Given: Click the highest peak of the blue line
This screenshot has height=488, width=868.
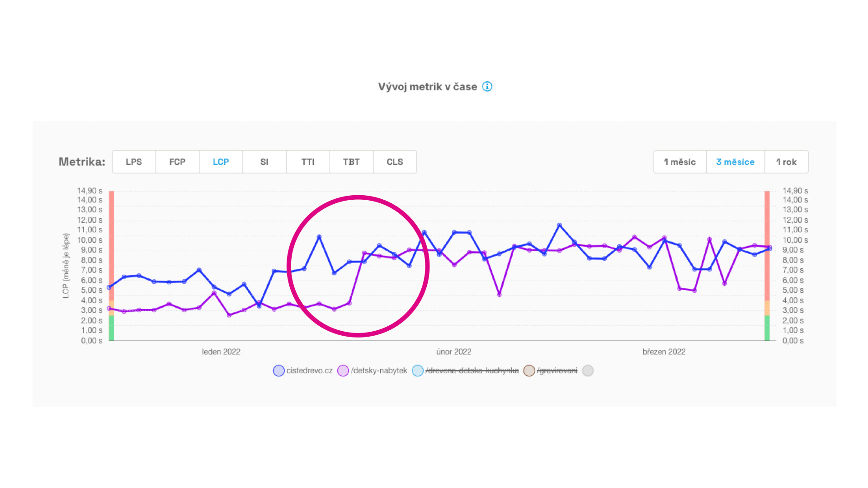Looking at the screenshot, I should pos(559,225).
